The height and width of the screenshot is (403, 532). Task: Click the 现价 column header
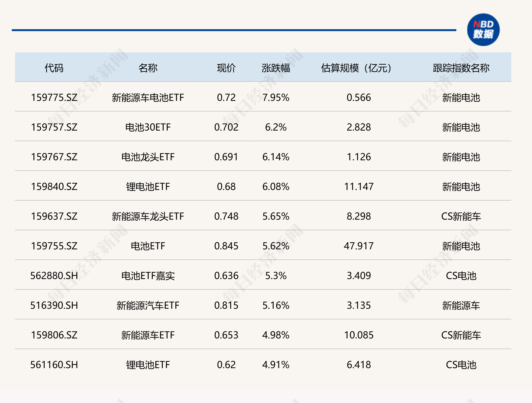point(226,68)
